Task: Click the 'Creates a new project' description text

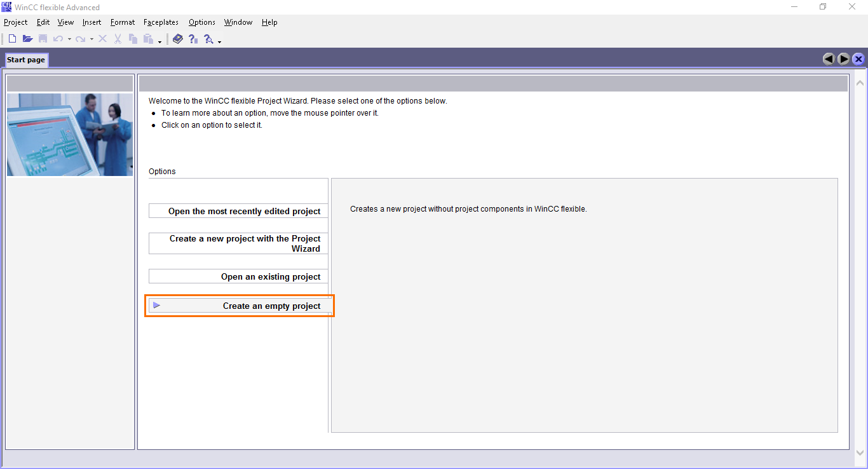Action: tap(468, 208)
